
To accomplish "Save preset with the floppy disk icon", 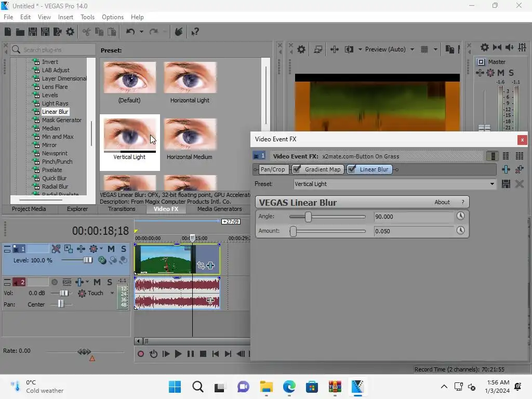I will pyautogui.click(x=506, y=184).
